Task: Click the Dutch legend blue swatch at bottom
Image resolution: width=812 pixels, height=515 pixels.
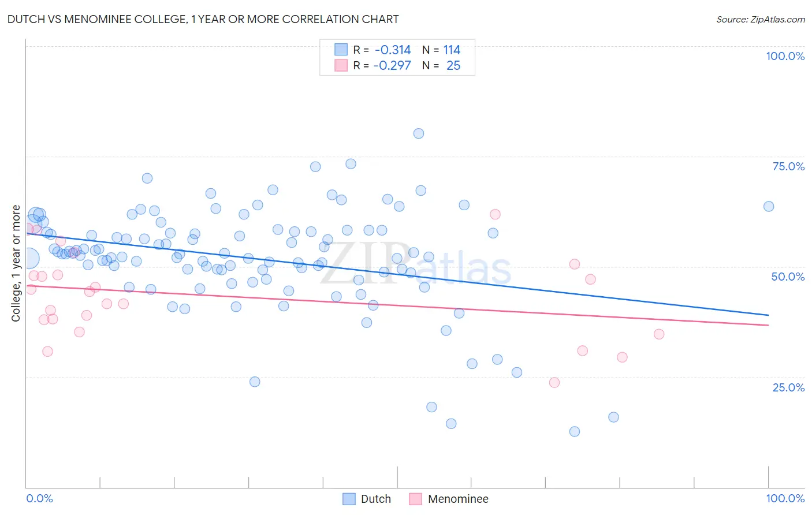Action: [x=349, y=499]
